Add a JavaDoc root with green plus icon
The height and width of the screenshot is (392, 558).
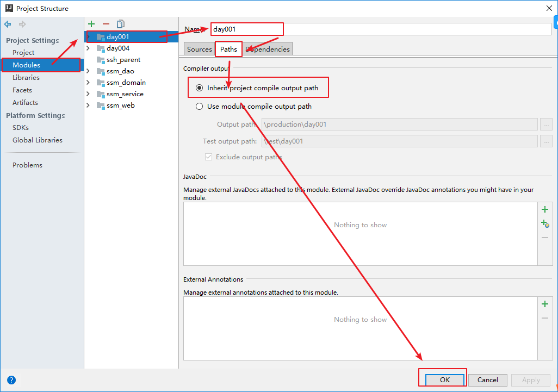(x=544, y=209)
